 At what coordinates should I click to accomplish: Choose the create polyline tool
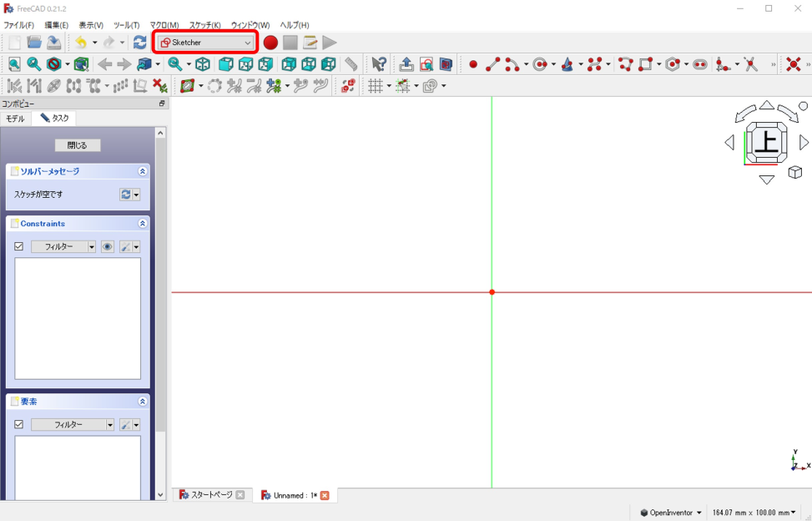(625, 64)
